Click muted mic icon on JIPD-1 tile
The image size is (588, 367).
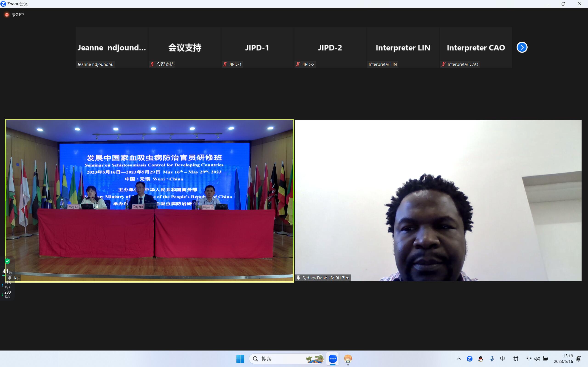(x=225, y=64)
